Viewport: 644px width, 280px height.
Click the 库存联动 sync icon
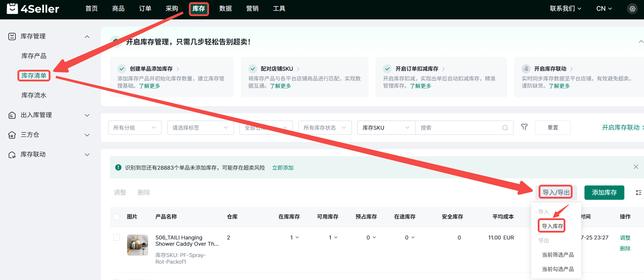pos(12,154)
